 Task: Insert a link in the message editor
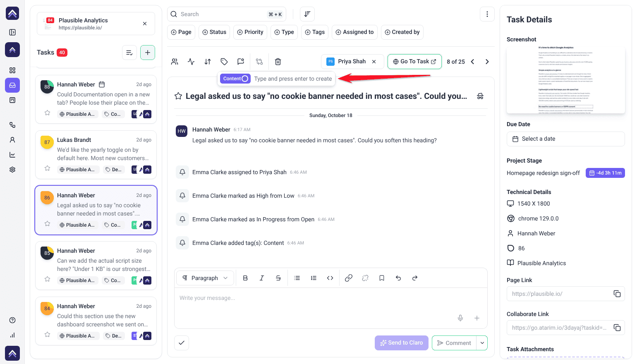[x=349, y=278]
